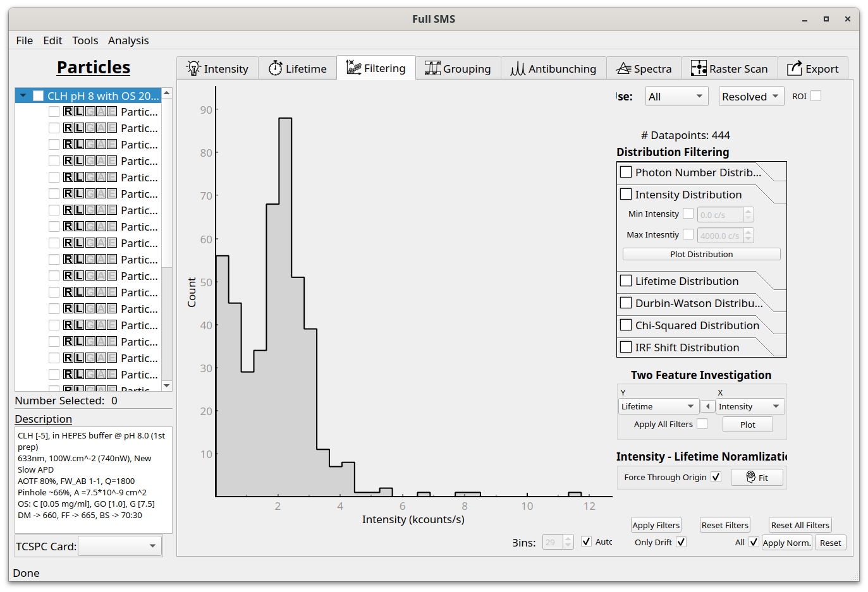The width and height of the screenshot is (868, 592).
Task: Open the Lifetime tab with stopwatch icon
Action: point(298,68)
